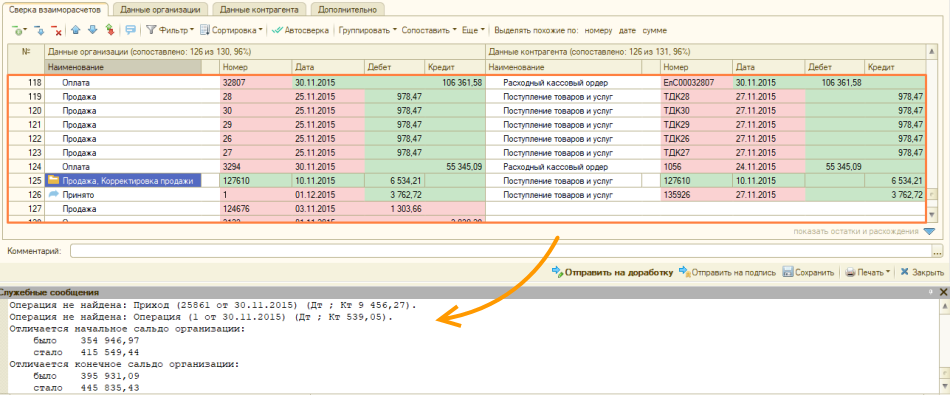Click number cell ТДК28
Viewport: 950px width, 395px height.
click(696, 96)
